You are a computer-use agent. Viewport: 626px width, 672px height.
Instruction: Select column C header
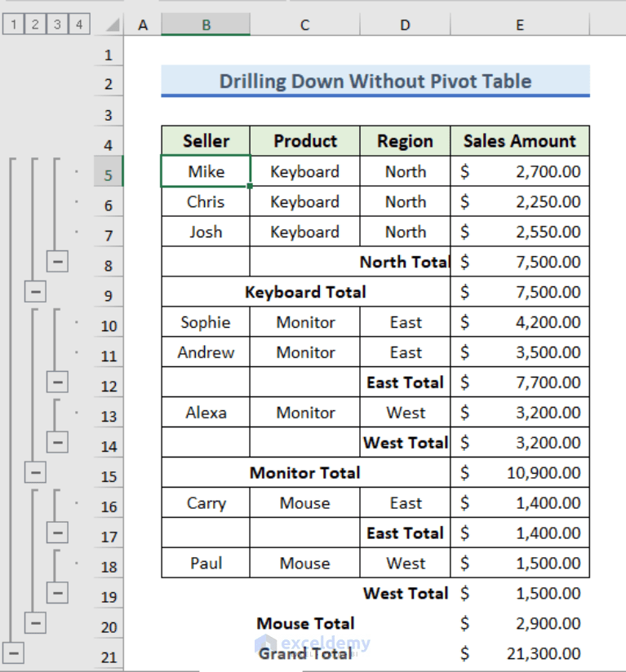click(304, 24)
